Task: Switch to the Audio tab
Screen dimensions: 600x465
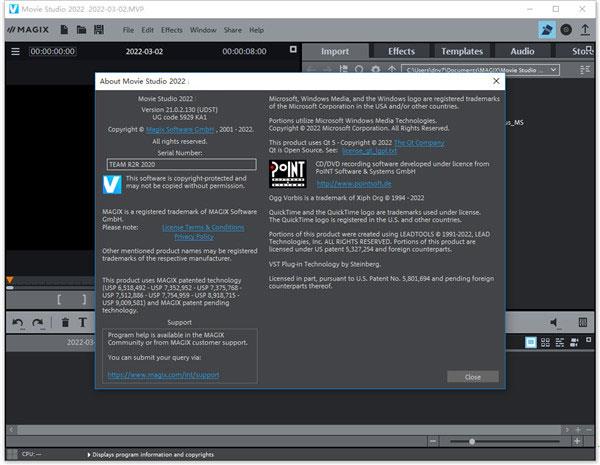Action: [x=522, y=51]
